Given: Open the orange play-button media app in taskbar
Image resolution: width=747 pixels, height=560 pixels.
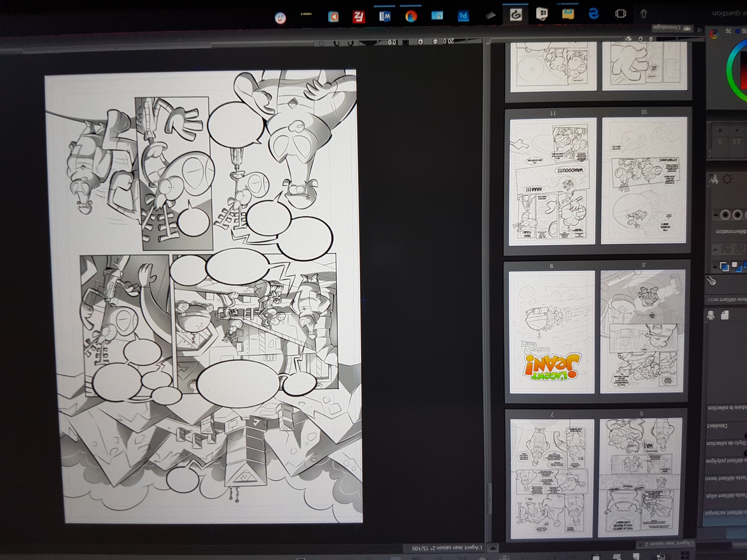Looking at the screenshot, I should pyautogui.click(x=333, y=17).
